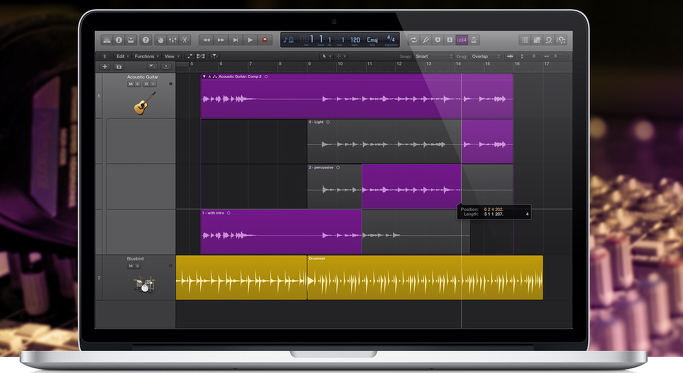Collapse take folder disclosure triangle on Comp 2

204,77
